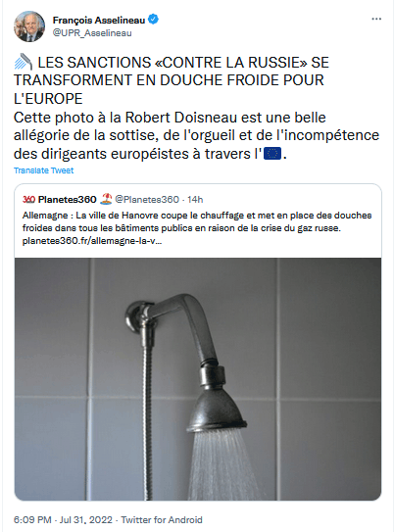394x532 pixels.
Task: Click the François Asselineau display name
Action: [99, 20]
